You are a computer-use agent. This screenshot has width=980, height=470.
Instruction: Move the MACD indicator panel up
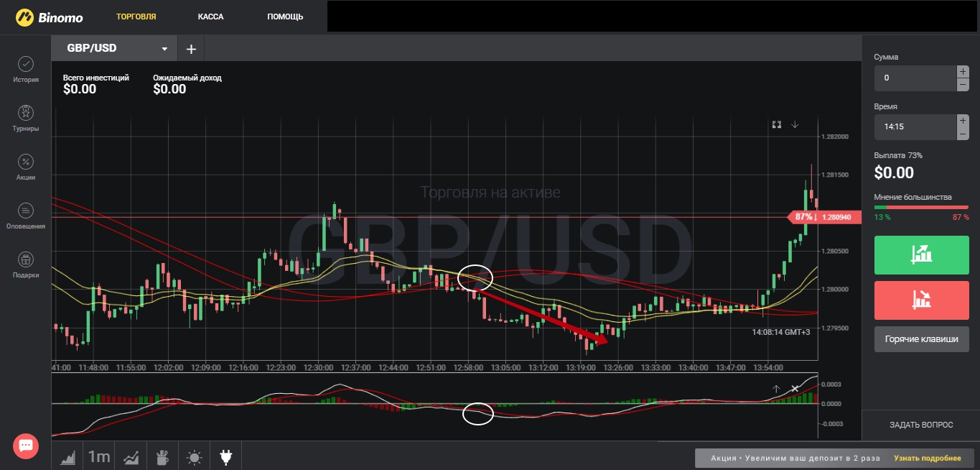776,389
